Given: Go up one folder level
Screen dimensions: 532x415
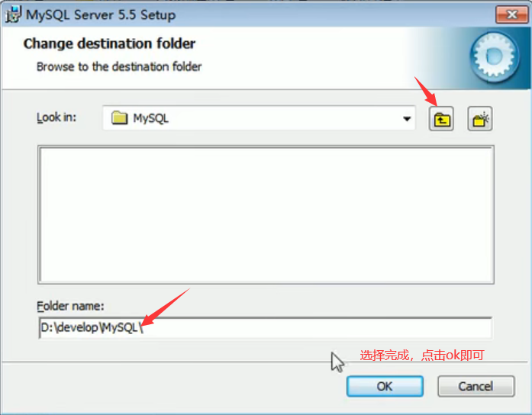Looking at the screenshot, I should point(441,119).
